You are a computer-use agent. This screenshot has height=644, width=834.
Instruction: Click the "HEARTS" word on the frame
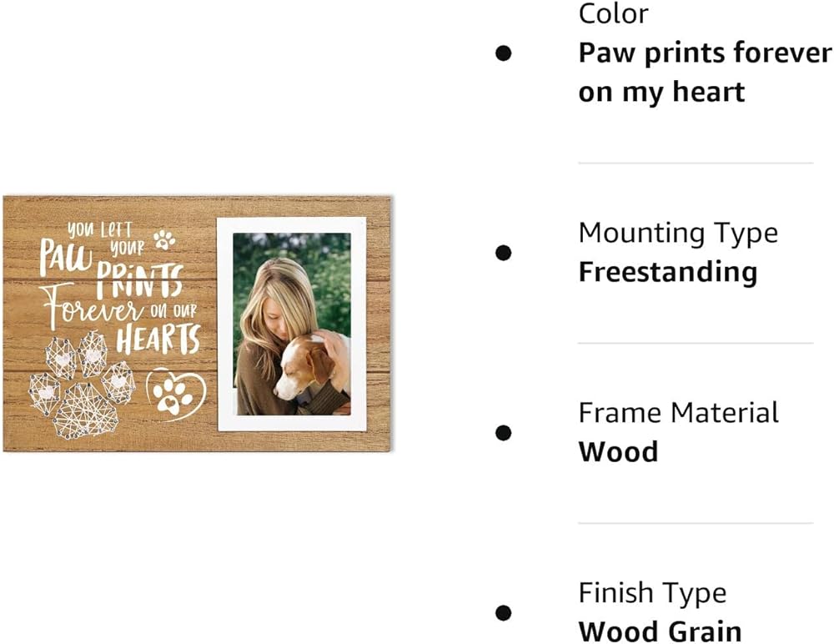pos(158,339)
